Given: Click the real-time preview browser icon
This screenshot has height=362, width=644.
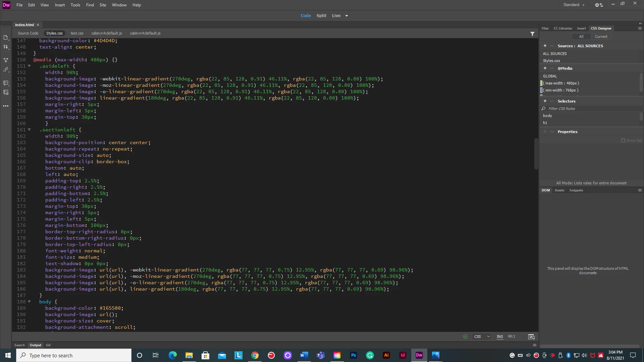Looking at the screenshot, I should [x=531, y=337].
